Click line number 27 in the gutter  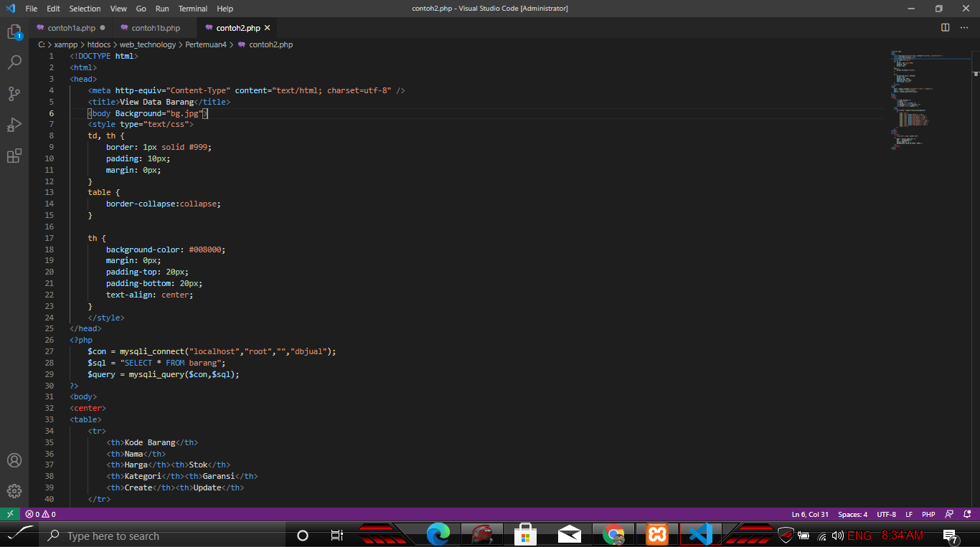click(x=49, y=351)
